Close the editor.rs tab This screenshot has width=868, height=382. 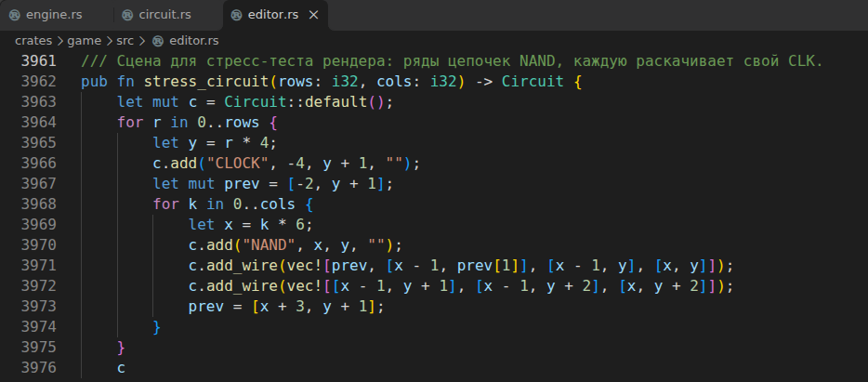click(314, 15)
